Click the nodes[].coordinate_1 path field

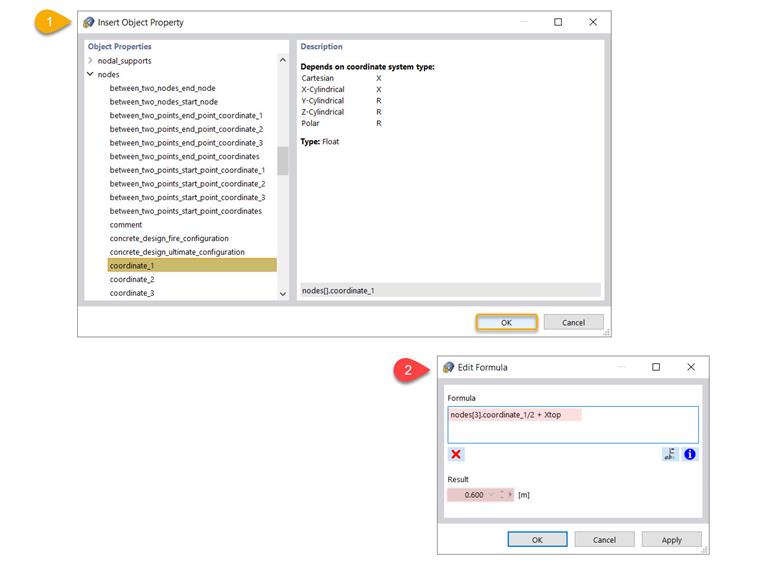pos(450,290)
